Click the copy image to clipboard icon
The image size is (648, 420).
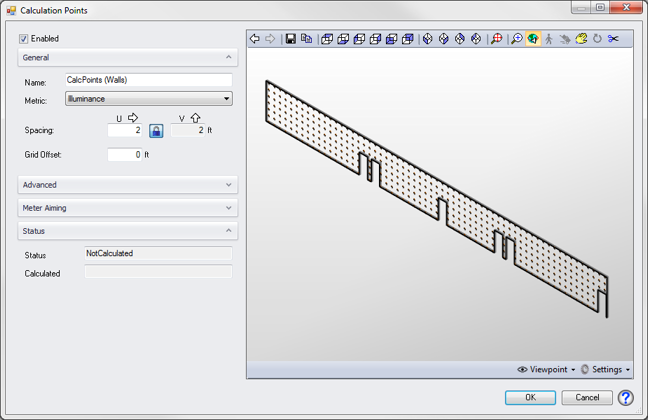(306, 39)
